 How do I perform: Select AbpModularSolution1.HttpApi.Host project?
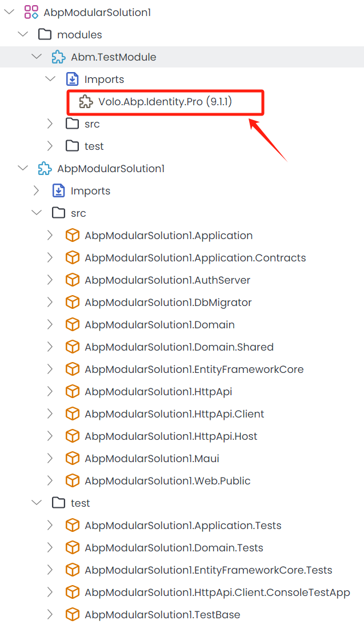click(171, 436)
